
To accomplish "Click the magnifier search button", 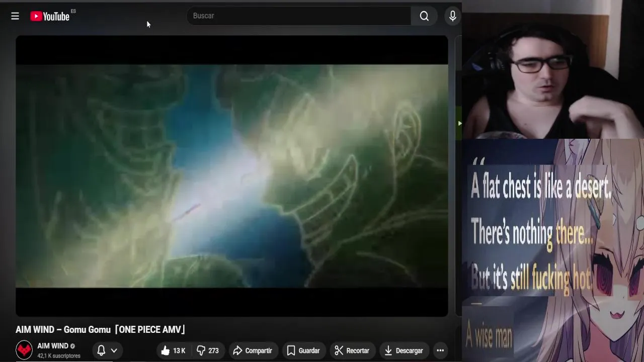I will click(x=424, y=16).
